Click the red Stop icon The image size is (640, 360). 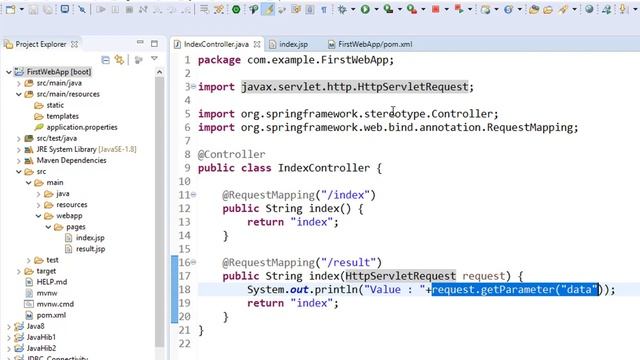pyautogui.click(x=436, y=9)
